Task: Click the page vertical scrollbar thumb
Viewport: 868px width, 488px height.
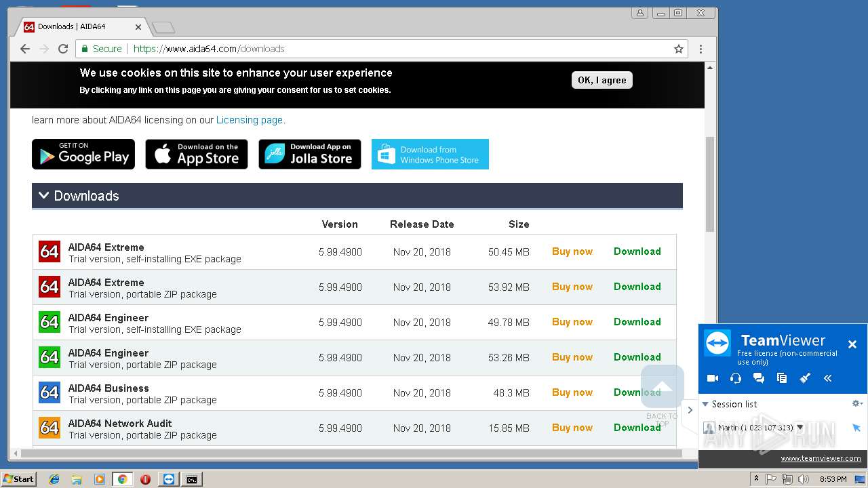Action: point(710,184)
